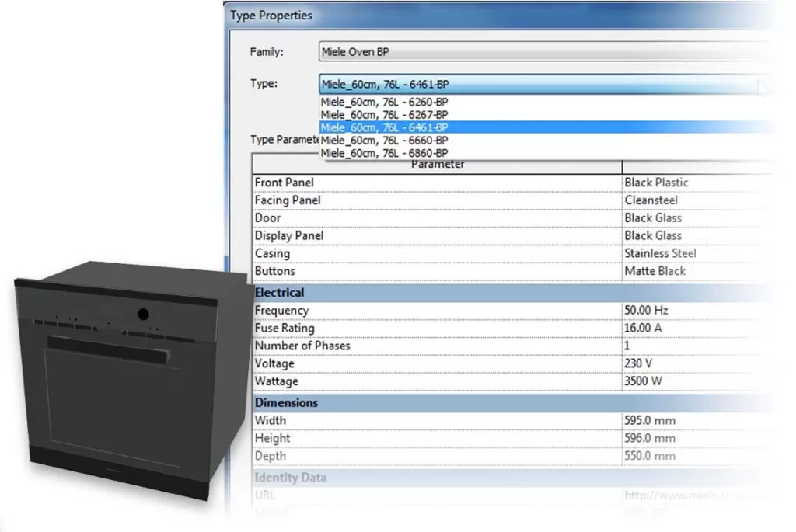Screen dimensions: 796x532
Task: Pick highlighted type 6461-BP in list
Action: [384, 127]
